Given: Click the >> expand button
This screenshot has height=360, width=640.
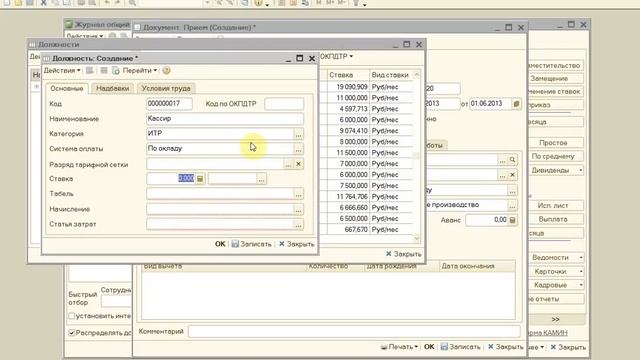Looking at the screenshot, I should pyautogui.click(x=556, y=319).
